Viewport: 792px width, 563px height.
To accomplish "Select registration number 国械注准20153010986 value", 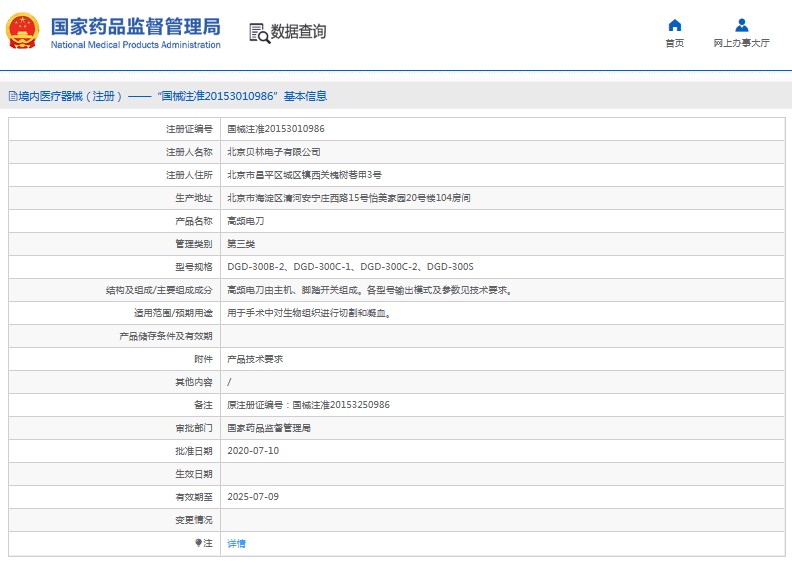I will [276, 129].
